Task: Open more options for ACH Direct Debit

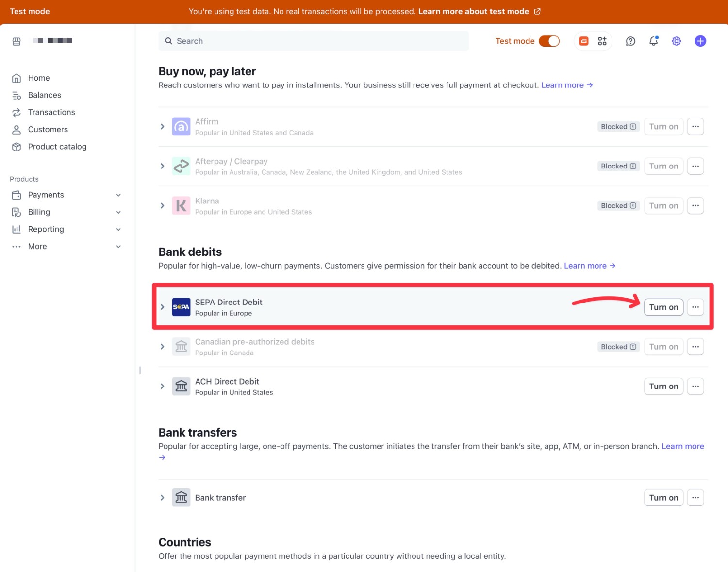Action: tap(695, 387)
